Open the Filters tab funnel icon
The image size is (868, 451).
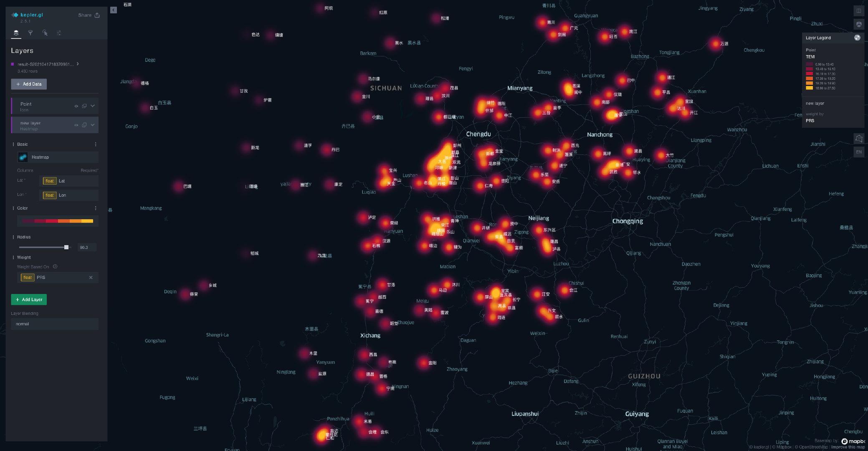click(30, 33)
